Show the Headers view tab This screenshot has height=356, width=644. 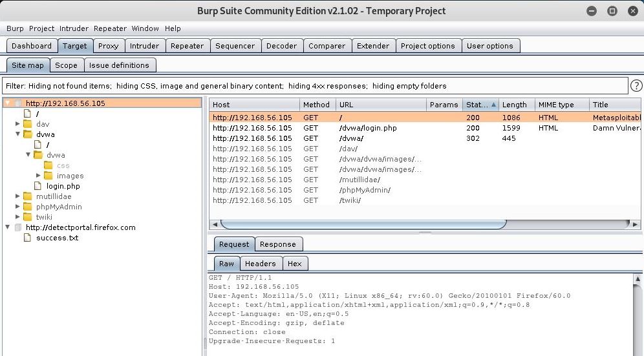click(261, 263)
